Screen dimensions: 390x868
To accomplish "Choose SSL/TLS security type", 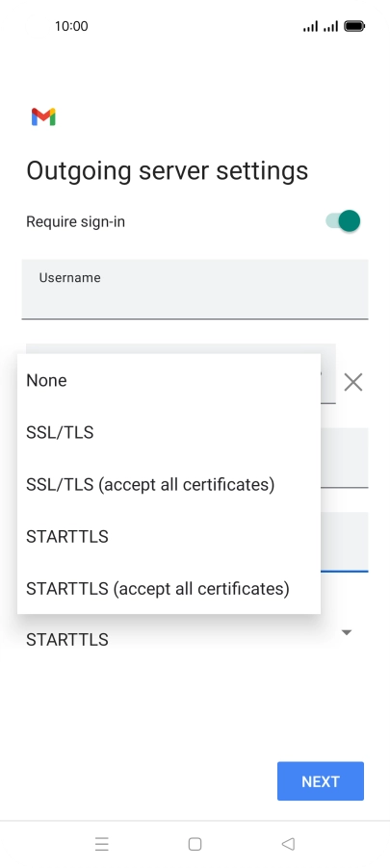I will coord(169,432).
